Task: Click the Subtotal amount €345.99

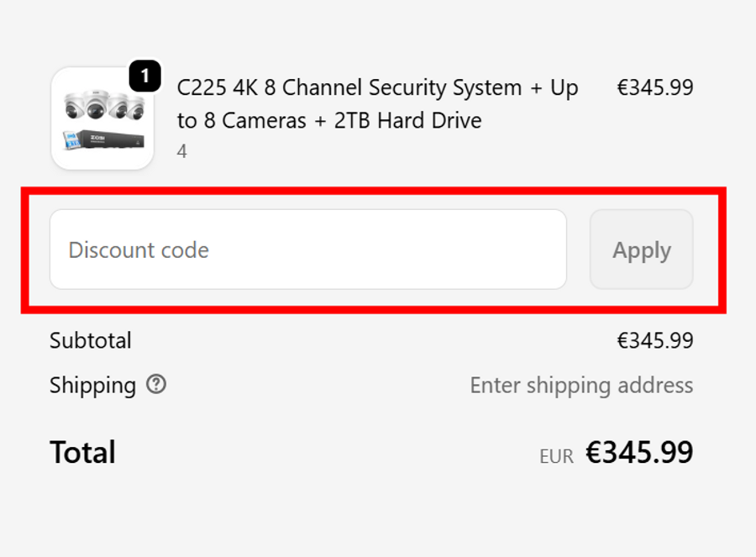Action: click(x=655, y=340)
